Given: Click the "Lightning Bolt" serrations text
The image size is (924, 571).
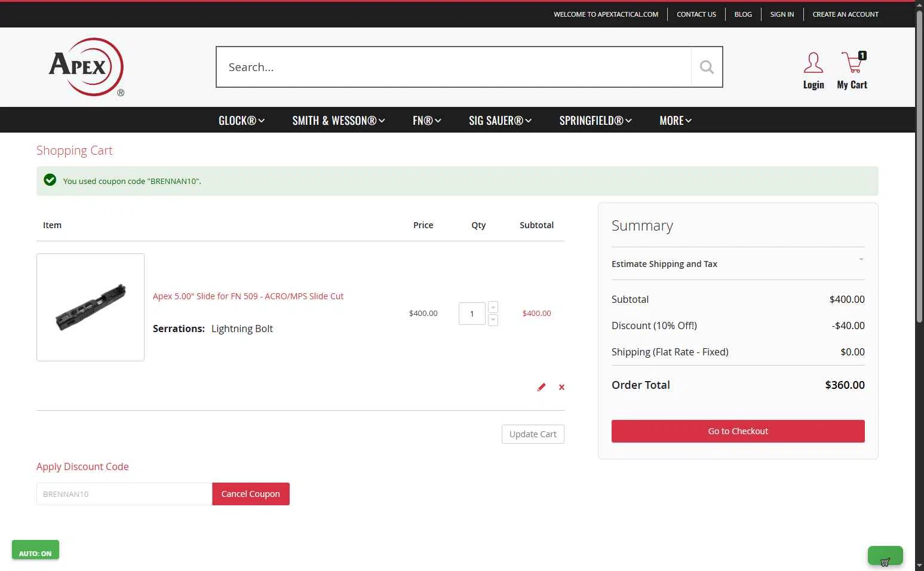Looking at the screenshot, I should (x=242, y=329).
